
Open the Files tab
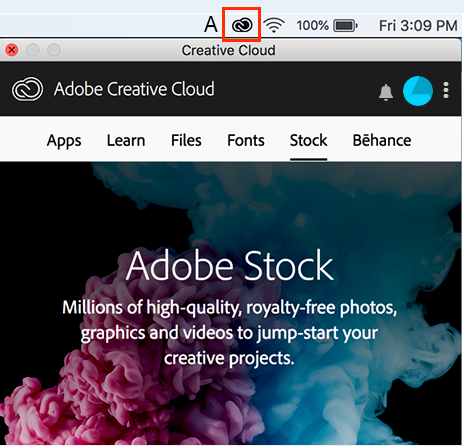point(186,140)
